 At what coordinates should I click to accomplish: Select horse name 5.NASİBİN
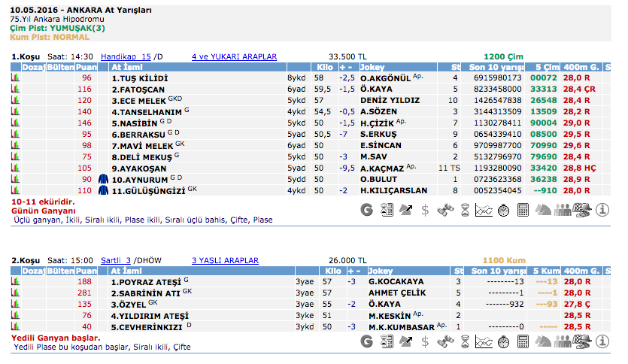point(135,123)
